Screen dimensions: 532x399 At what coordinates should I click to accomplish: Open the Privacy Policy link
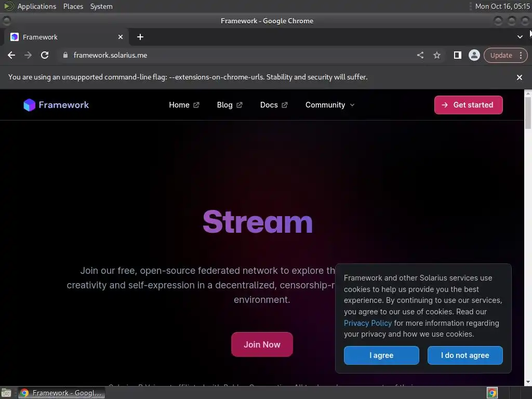(367, 323)
